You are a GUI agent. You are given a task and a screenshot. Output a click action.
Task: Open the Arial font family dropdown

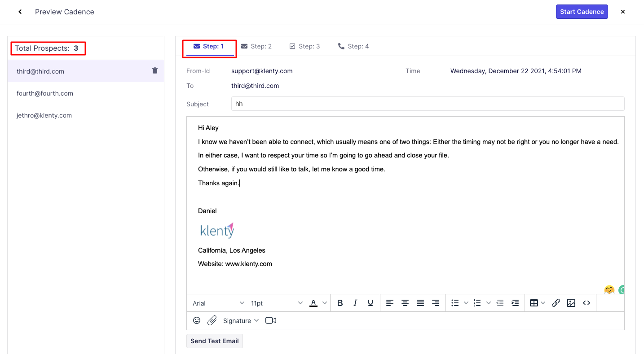[x=219, y=303]
